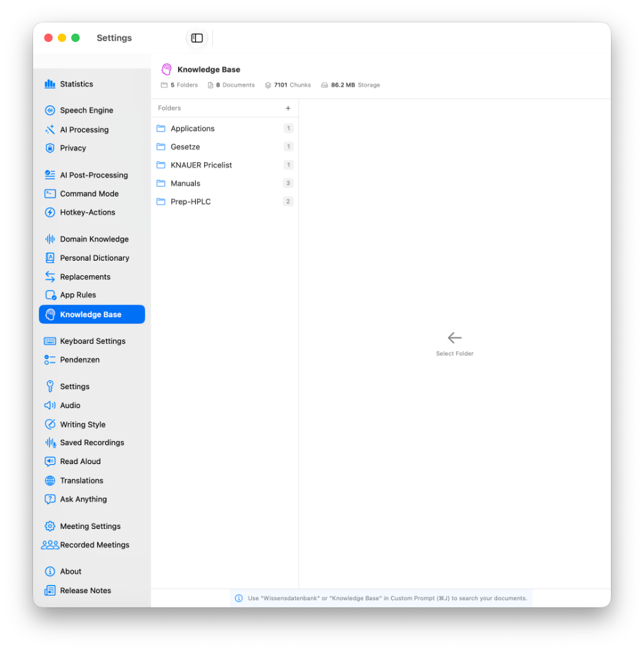Open App Rules section
The image size is (644, 651).
point(92,295)
